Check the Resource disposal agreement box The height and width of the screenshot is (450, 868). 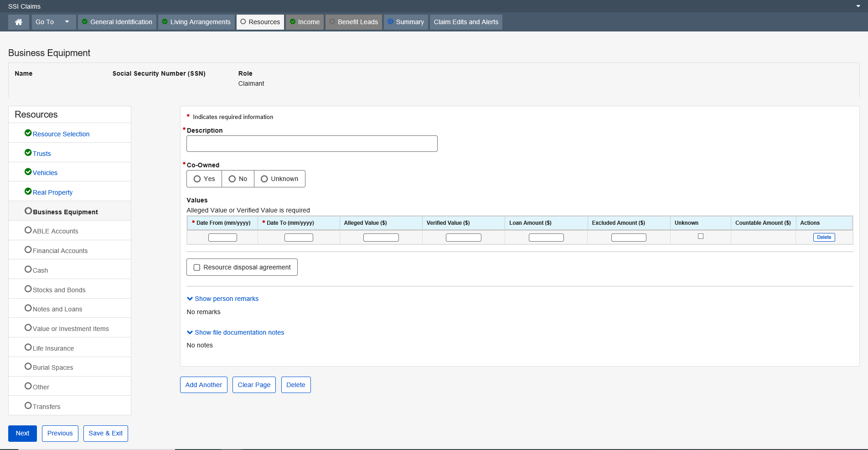[x=197, y=268]
